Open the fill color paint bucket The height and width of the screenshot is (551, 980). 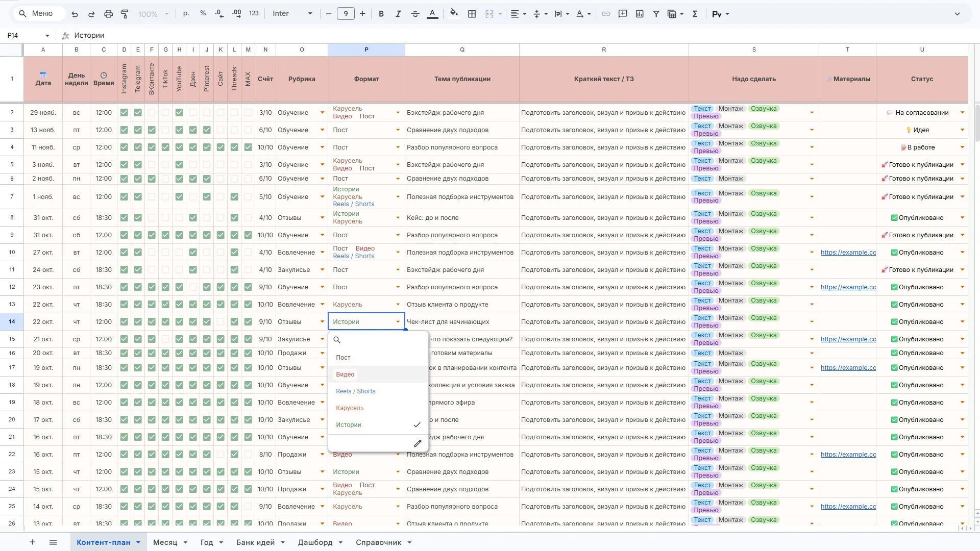tap(454, 14)
